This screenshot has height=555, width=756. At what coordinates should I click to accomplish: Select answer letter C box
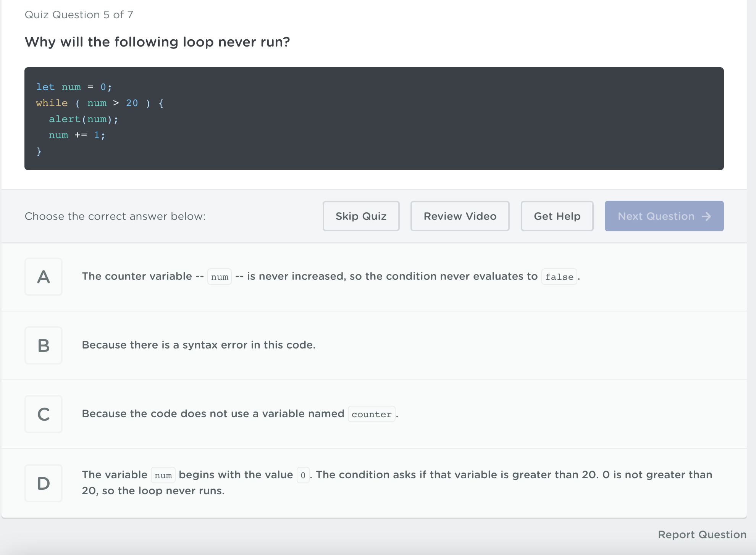pyautogui.click(x=44, y=414)
